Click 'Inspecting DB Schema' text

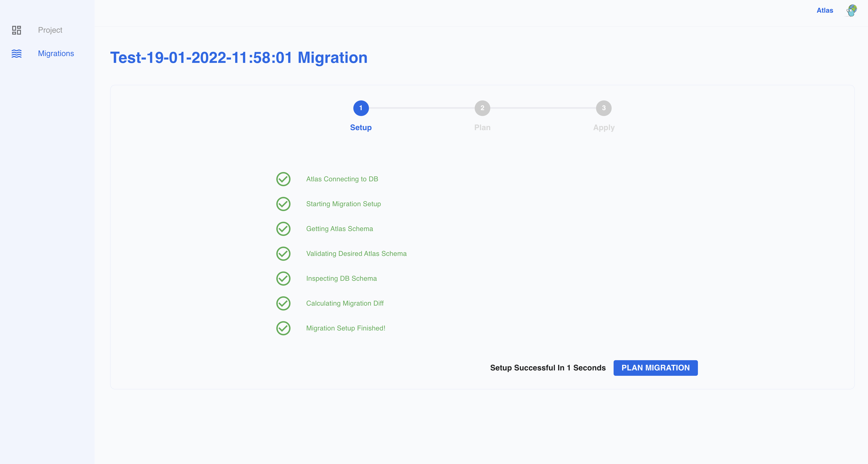[341, 279]
